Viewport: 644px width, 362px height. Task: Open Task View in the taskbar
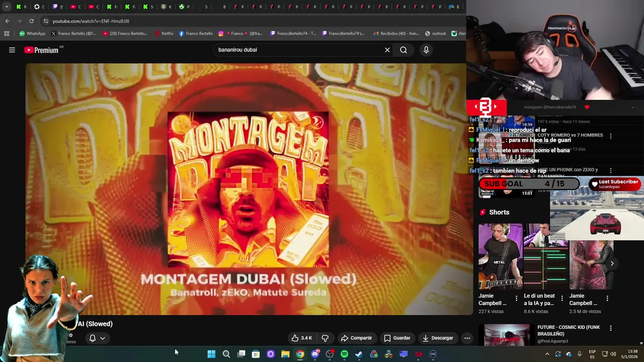[241, 354]
